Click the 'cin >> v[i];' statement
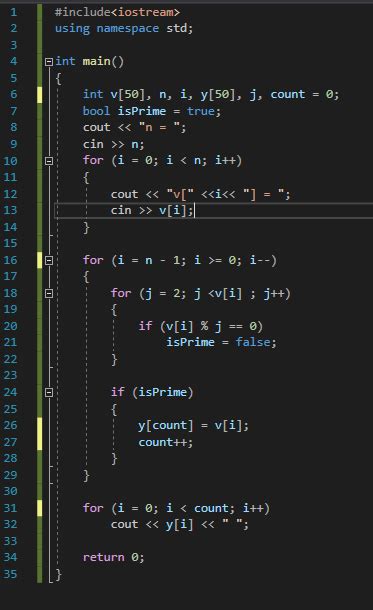The image size is (373, 610). click(152, 210)
